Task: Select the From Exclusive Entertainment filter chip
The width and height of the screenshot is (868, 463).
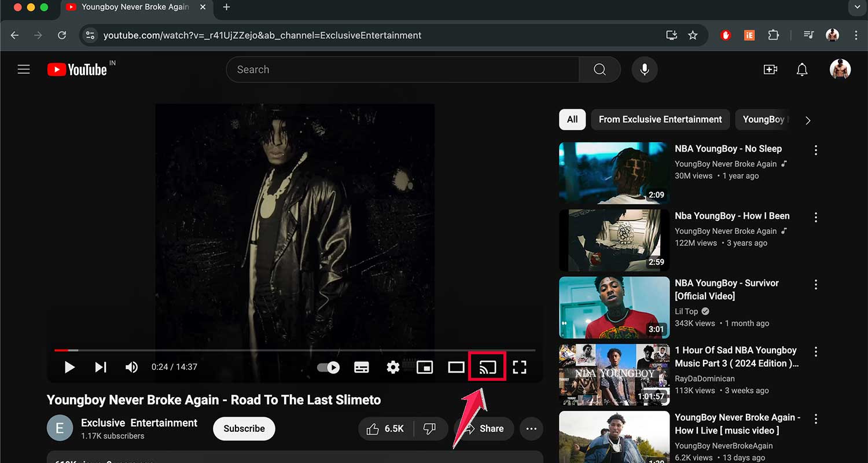Action: tap(660, 119)
